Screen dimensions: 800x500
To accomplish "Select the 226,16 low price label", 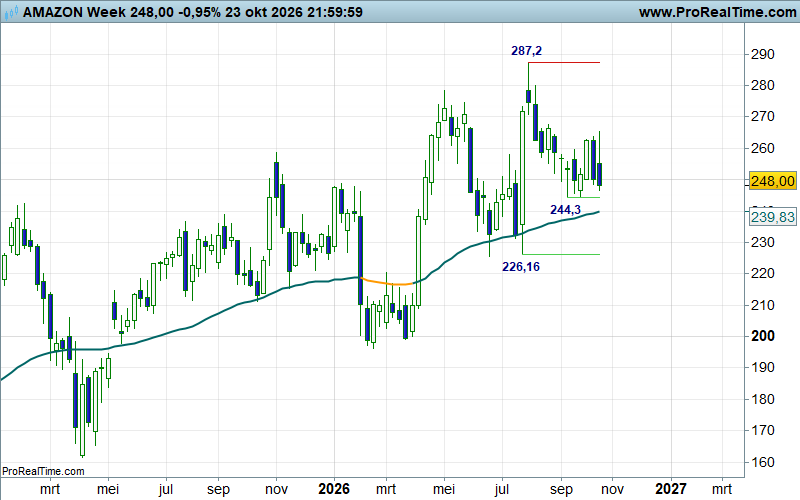I will tap(521, 267).
